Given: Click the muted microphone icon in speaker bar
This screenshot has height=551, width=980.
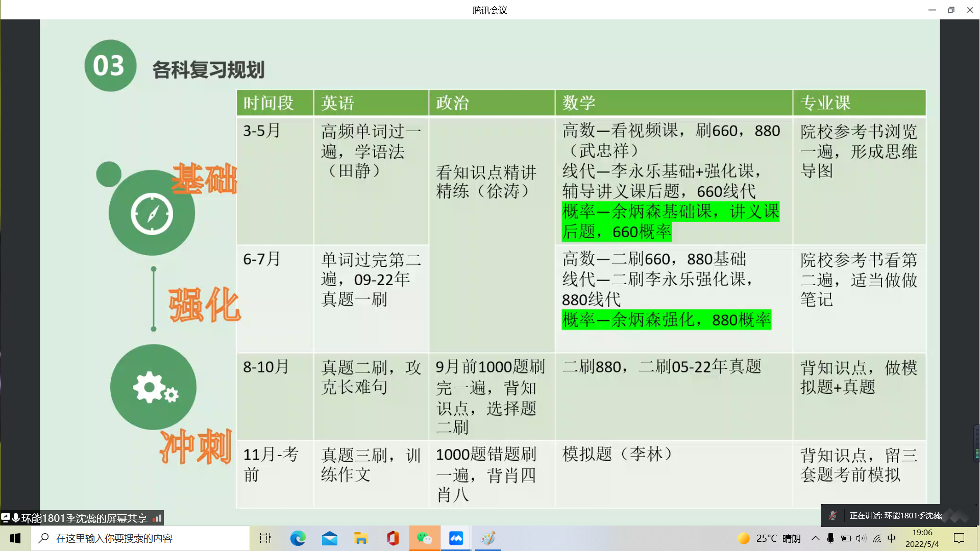Looking at the screenshot, I should pyautogui.click(x=832, y=516).
